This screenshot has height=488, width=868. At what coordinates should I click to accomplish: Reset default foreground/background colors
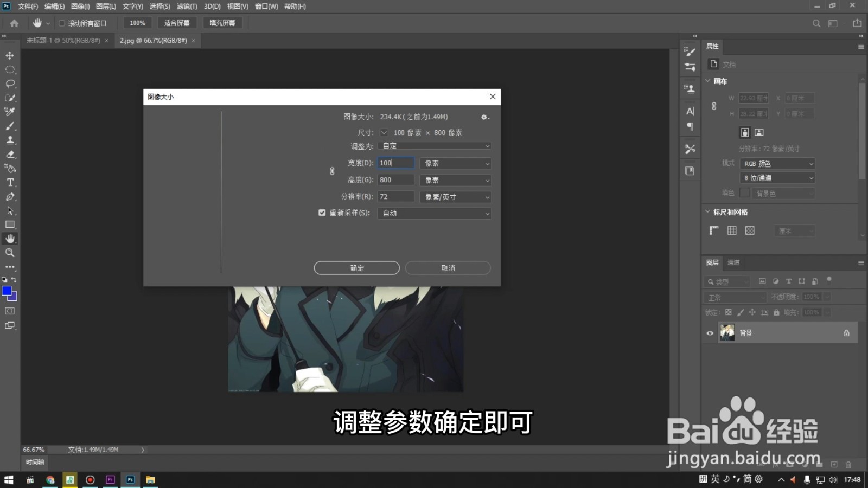(x=4, y=280)
